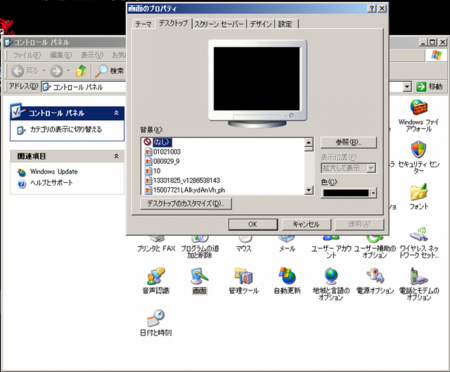Click the Back (戻る) arrow in Control Panel toolbar
Screen dimensions: 450x372
tap(17, 71)
